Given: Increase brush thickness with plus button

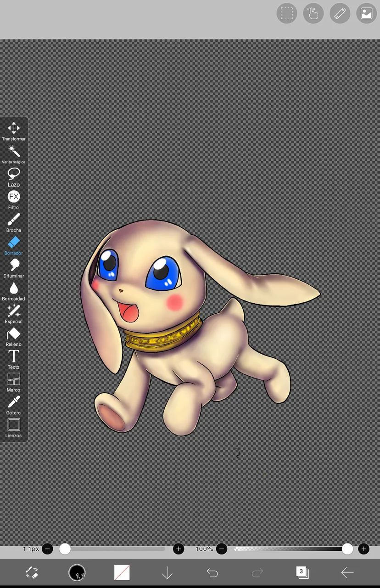Looking at the screenshot, I should tap(179, 549).
